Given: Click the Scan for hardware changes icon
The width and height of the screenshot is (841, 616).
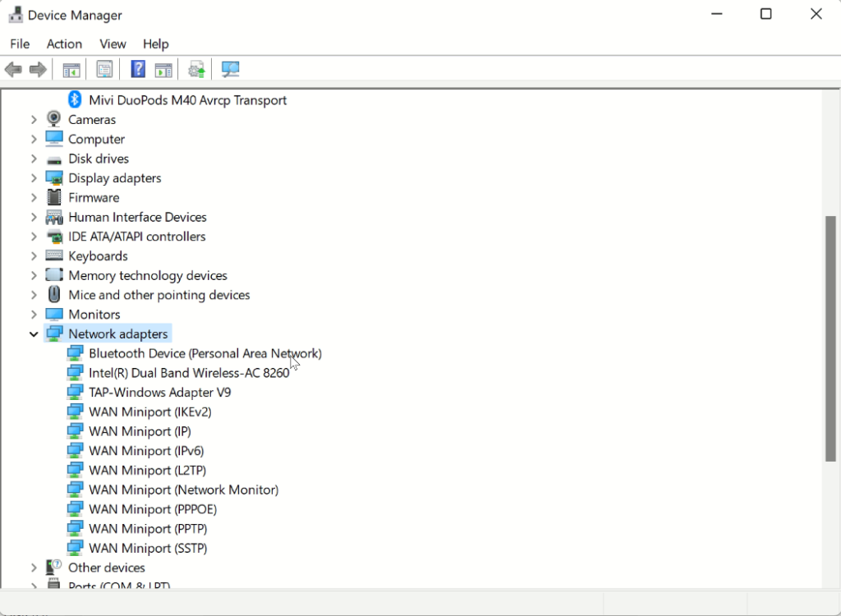Looking at the screenshot, I should pyautogui.click(x=230, y=69).
